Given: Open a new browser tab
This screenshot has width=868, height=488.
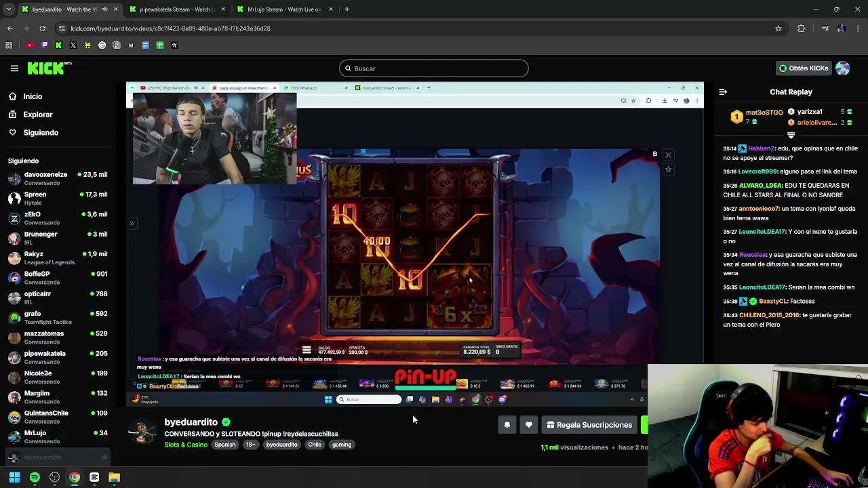Looking at the screenshot, I should coord(347,9).
